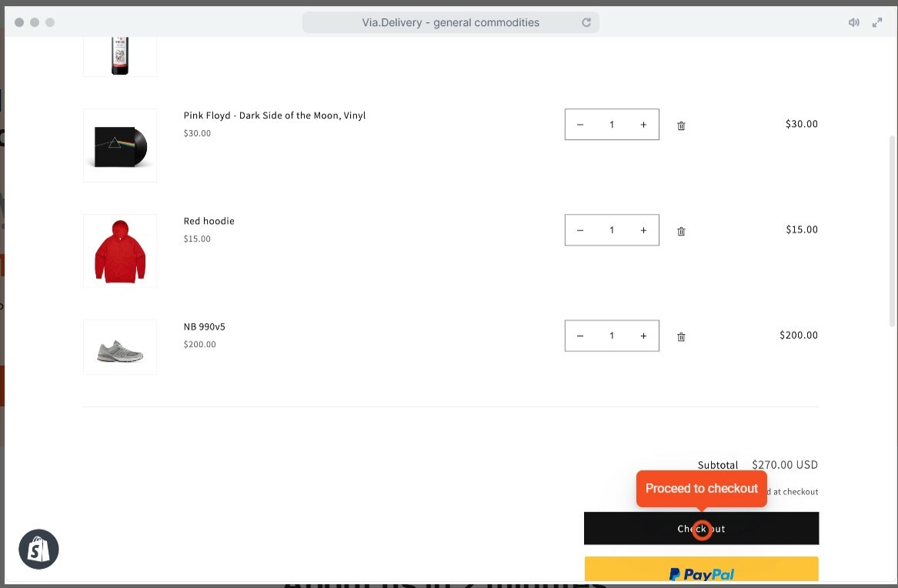Expand video to fullscreen

(876, 22)
